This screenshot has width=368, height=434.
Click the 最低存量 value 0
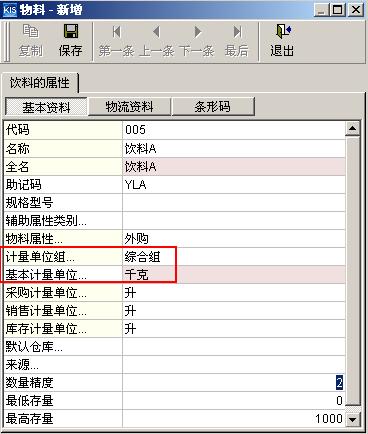tap(234, 401)
